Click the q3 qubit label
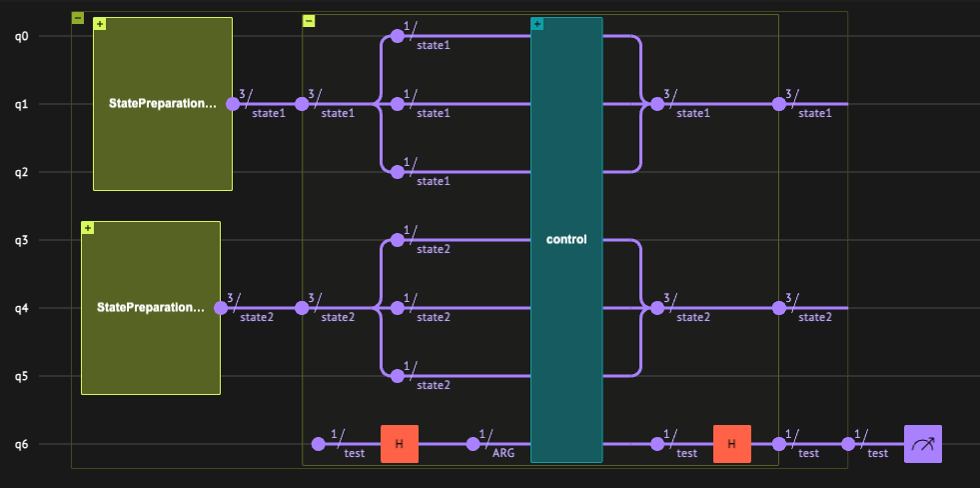 coord(22,241)
